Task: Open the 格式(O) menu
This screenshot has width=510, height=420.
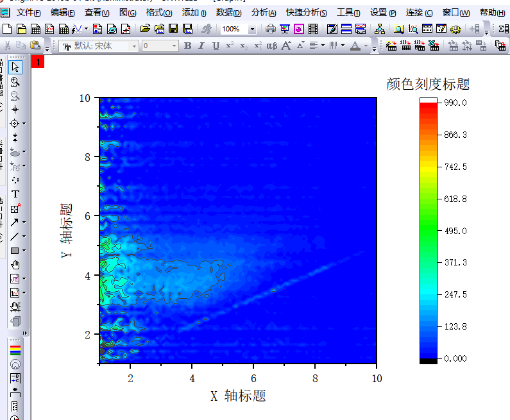Action: coord(159,13)
